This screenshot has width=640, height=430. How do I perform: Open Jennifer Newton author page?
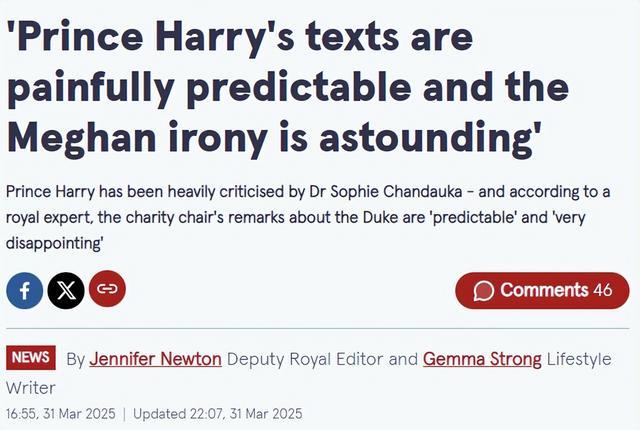click(x=156, y=359)
